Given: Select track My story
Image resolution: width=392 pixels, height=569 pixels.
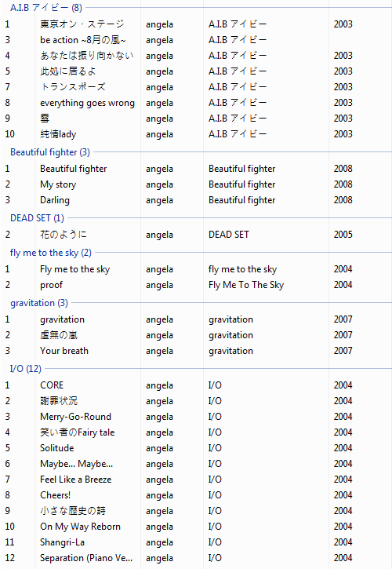Looking at the screenshot, I should click(58, 184).
